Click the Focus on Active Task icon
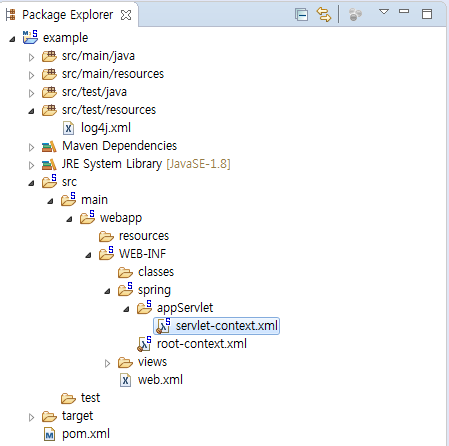 coord(355,15)
